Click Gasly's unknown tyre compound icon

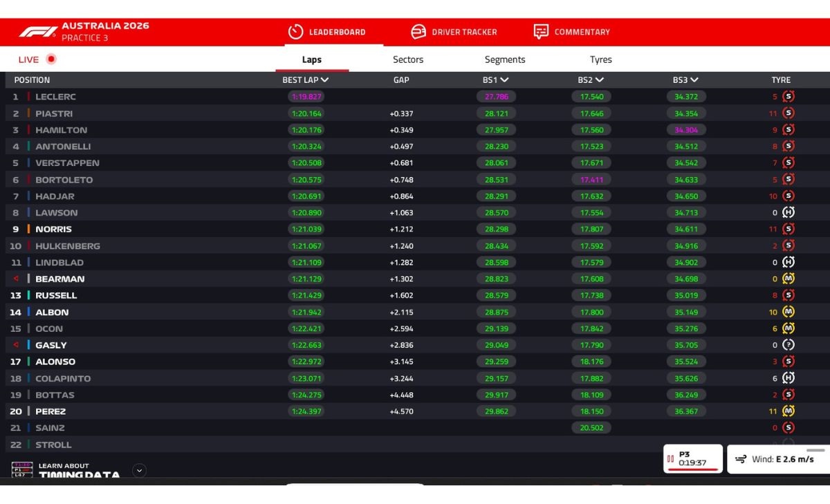(x=787, y=345)
